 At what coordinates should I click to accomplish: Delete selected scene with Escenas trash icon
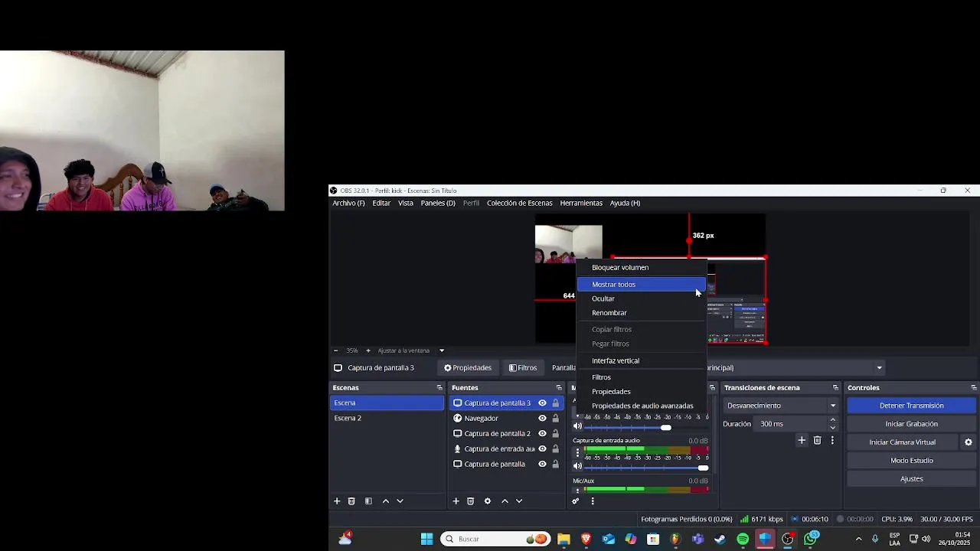pos(351,501)
